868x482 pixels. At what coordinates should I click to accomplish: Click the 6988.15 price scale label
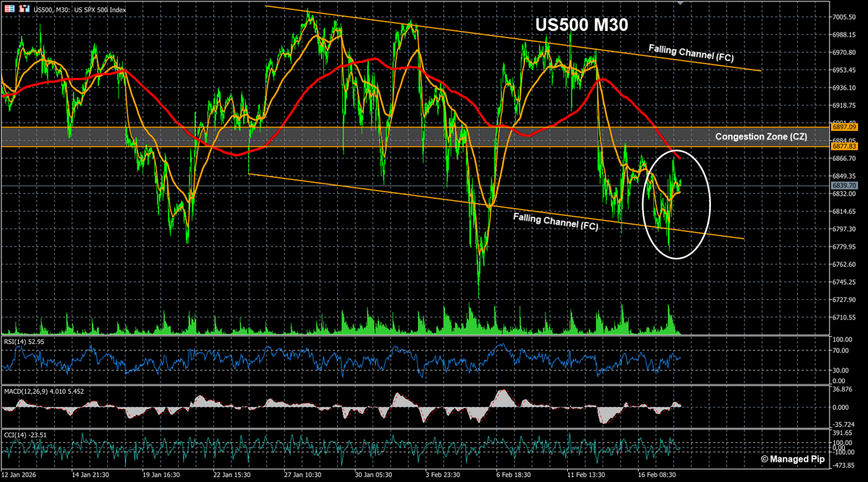coord(844,35)
